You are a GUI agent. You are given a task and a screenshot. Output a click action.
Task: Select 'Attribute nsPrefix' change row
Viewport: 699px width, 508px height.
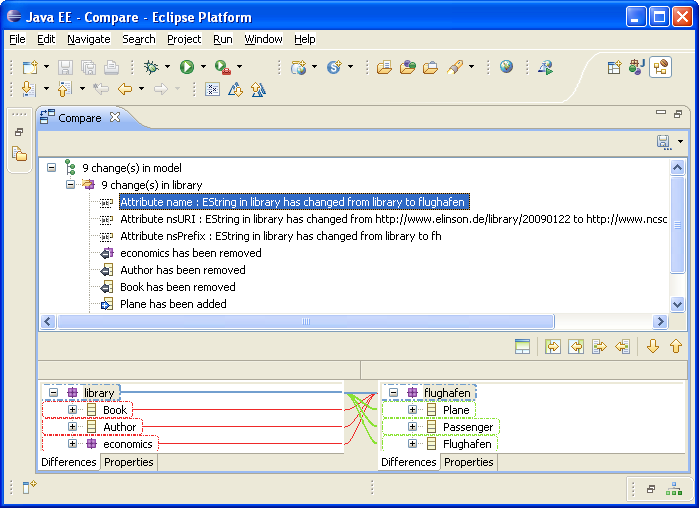click(281, 236)
